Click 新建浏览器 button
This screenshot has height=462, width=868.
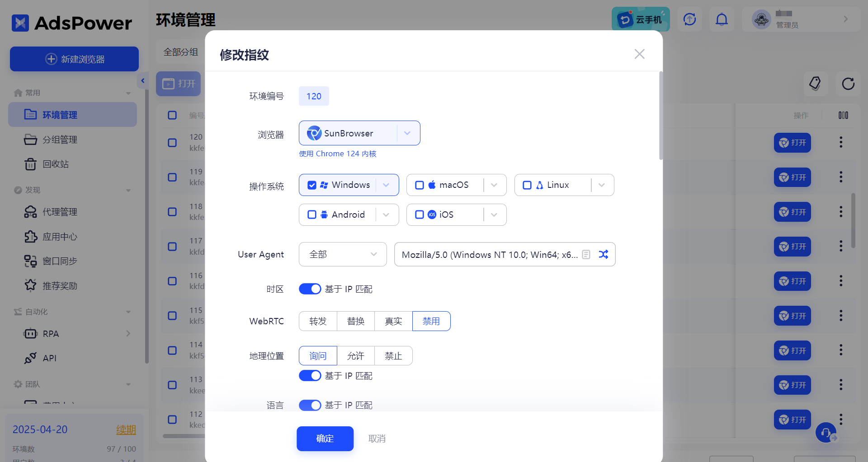[x=74, y=59]
